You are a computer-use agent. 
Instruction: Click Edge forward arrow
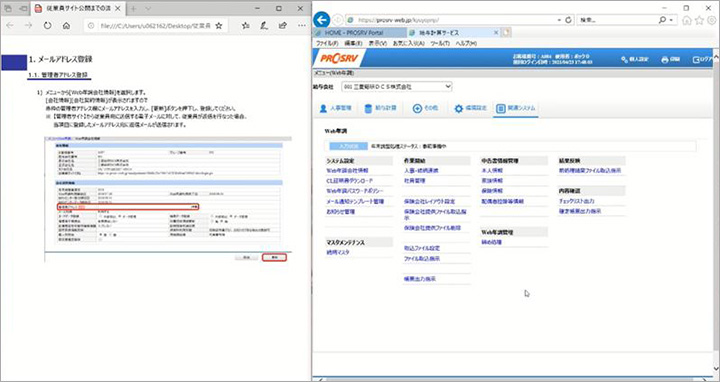pos(28,26)
